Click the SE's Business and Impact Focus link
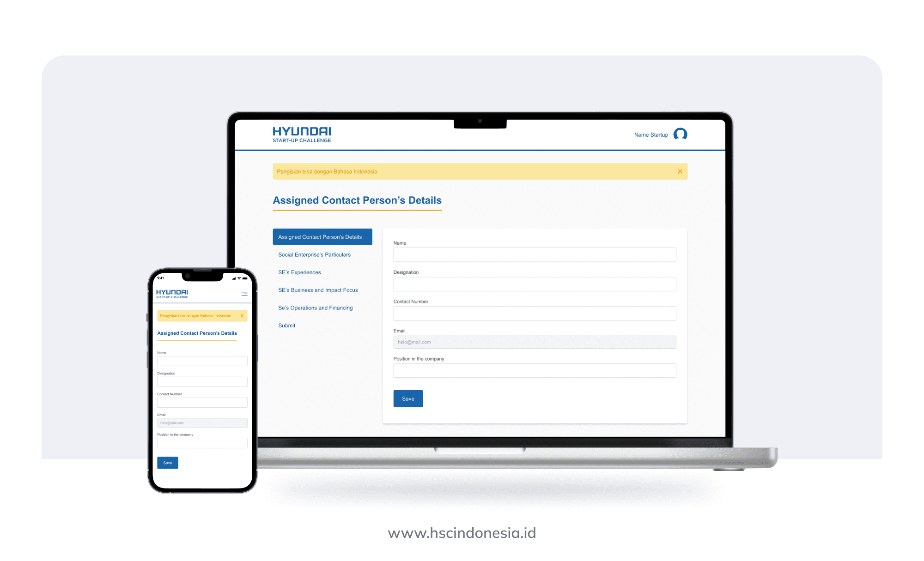This screenshot has width=924, height=561. click(x=317, y=290)
